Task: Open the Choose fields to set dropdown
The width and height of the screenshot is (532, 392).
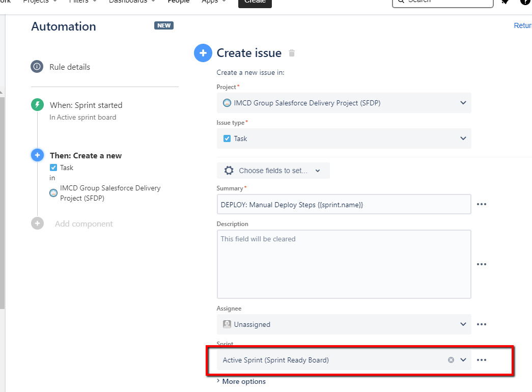Action: pos(273,171)
